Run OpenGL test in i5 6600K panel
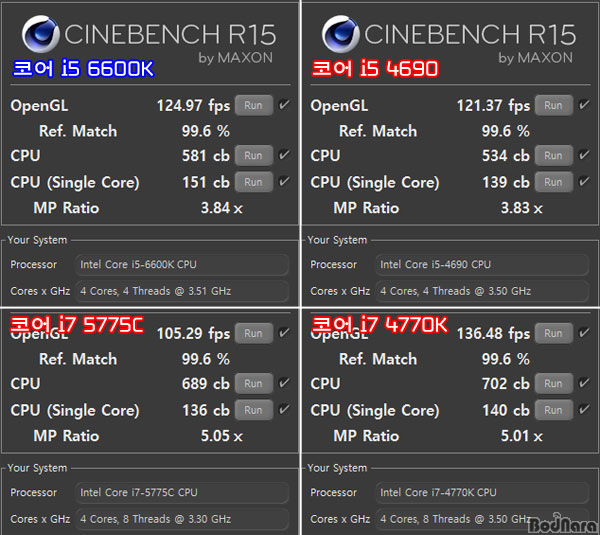The image size is (600, 535). [254, 105]
